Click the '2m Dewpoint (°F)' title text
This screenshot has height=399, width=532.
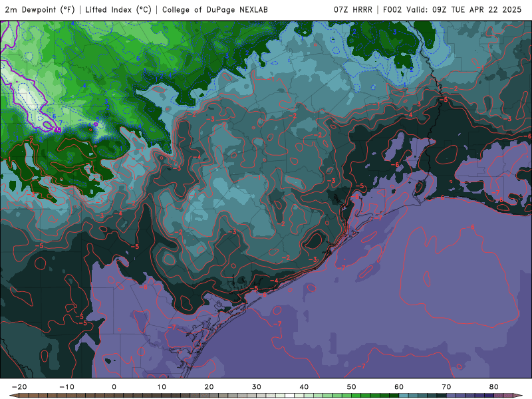(x=40, y=9)
